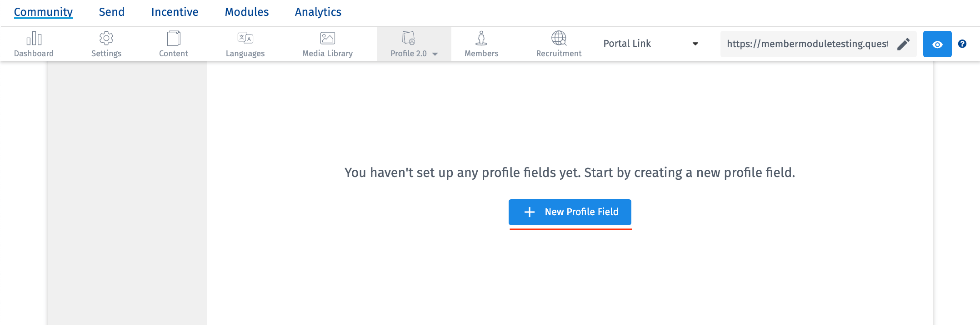Open the Analytics menu
The image size is (980, 325).
click(318, 12)
